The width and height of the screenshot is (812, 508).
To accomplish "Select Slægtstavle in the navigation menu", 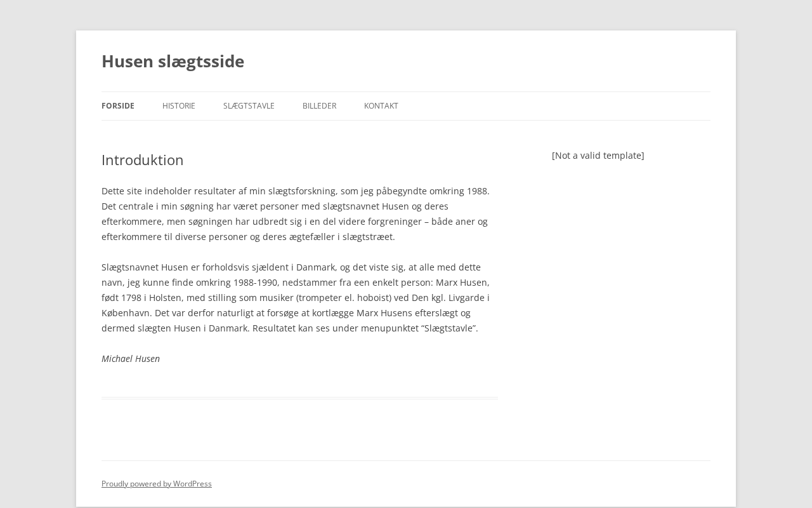I will tap(249, 106).
